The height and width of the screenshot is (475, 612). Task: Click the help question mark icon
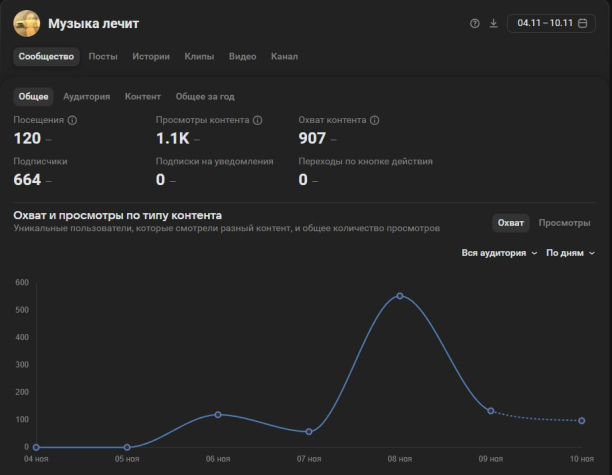[475, 23]
